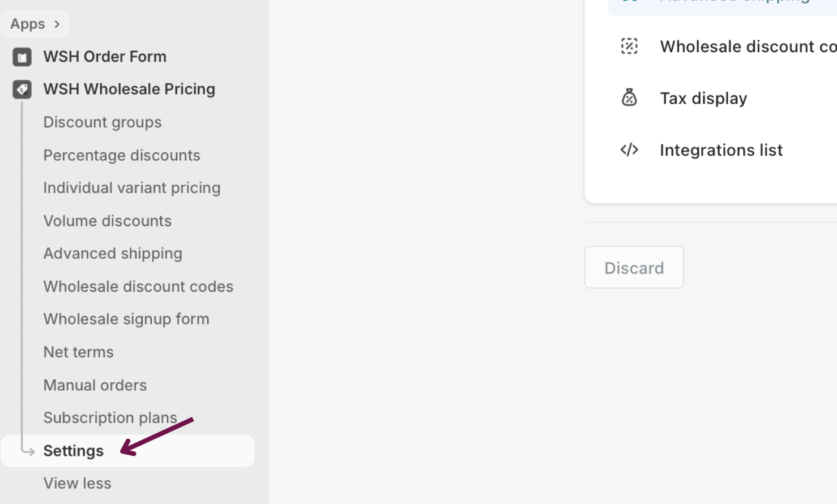Click the WSH Wholesale Pricing app icon
The height and width of the screenshot is (504, 837).
tap(22, 89)
